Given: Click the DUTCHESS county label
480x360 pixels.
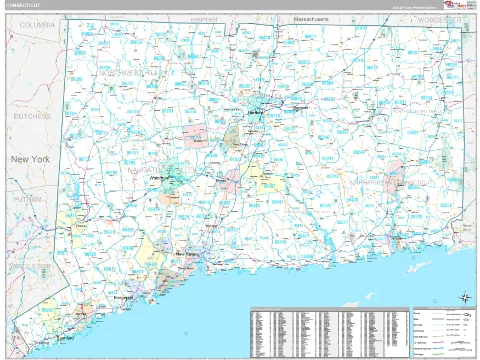Looking at the screenshot, I should coord(32,116).
